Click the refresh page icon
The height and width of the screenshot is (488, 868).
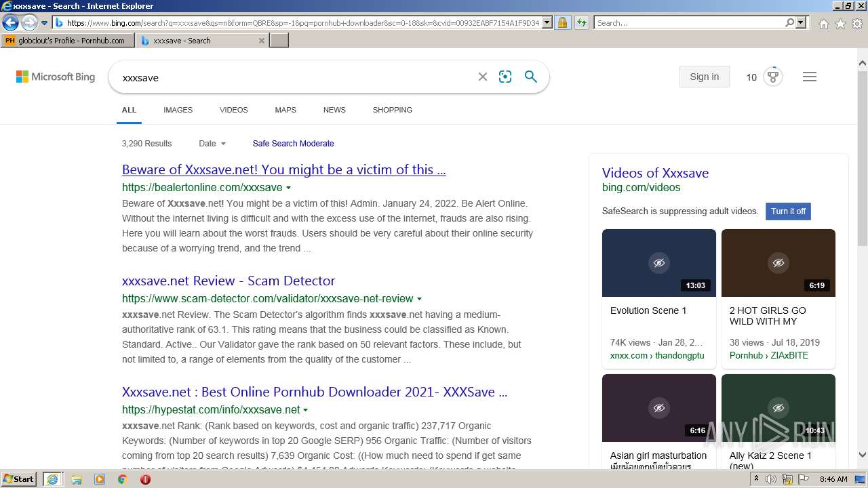[581, 23]
